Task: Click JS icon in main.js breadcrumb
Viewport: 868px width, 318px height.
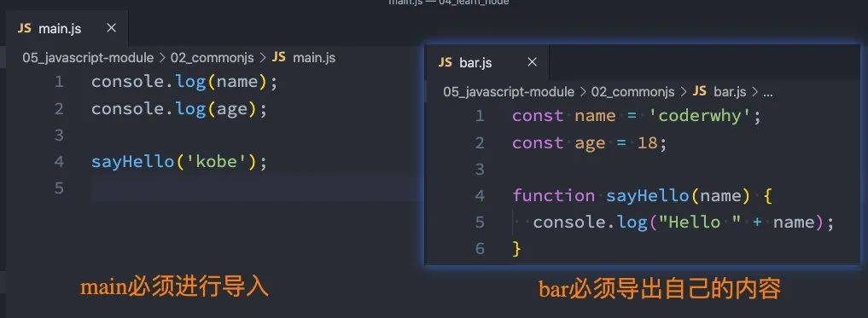Action: (x=279, y=57)
